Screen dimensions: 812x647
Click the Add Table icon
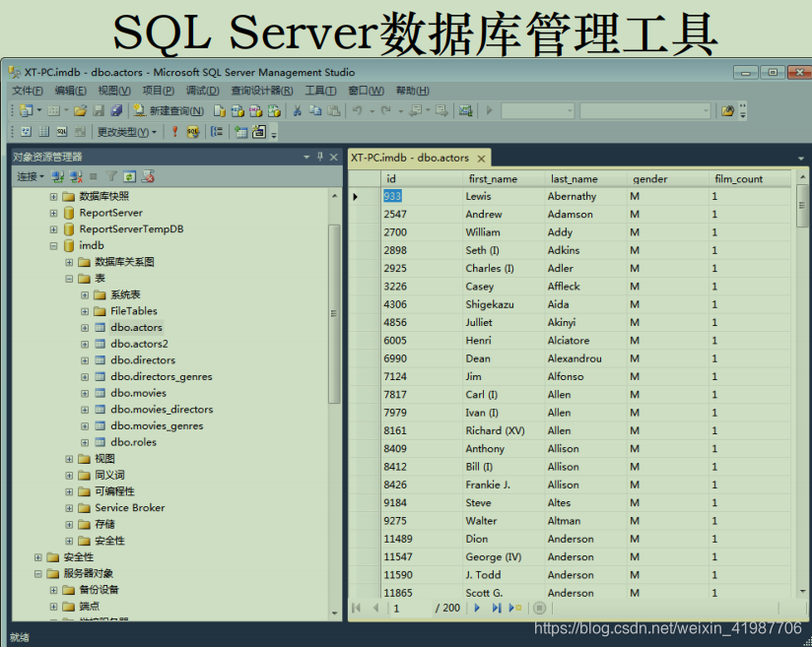pyautogui.click(x=240, y=132)
